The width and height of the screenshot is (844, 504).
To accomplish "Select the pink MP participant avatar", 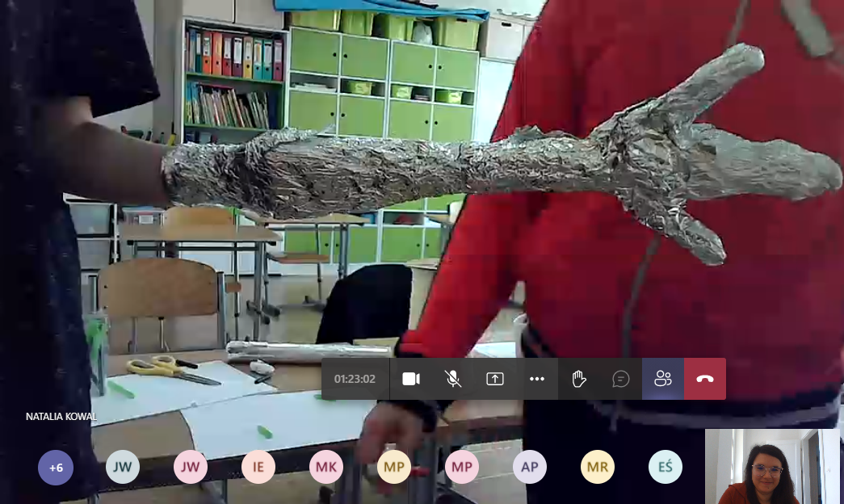I will point(462,467).
